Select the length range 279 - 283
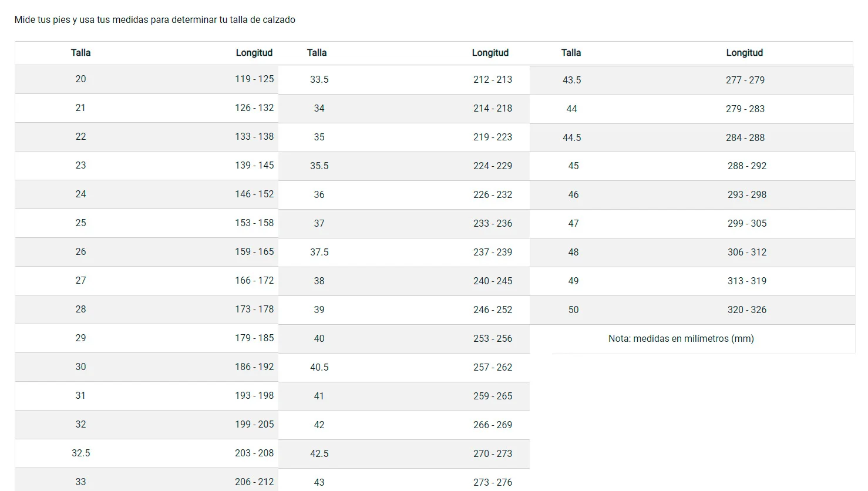 (745, 109)
